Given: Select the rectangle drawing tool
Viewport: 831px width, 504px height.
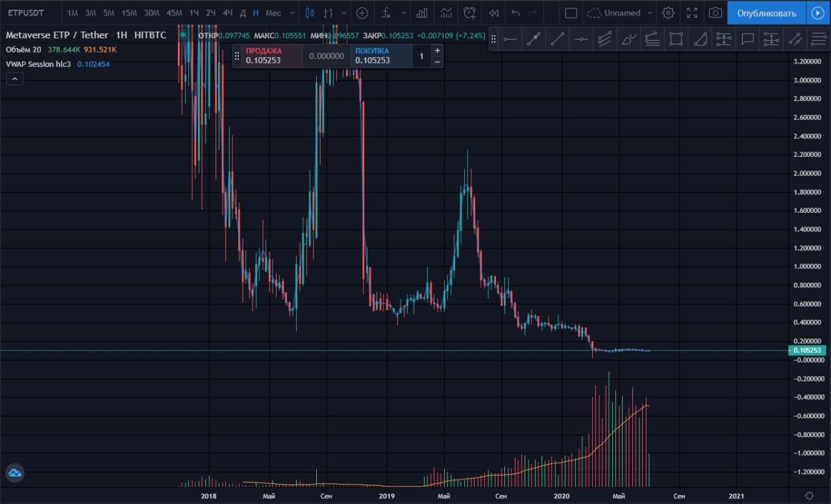Looking at the screenshot, I should (x=676, y=40).
